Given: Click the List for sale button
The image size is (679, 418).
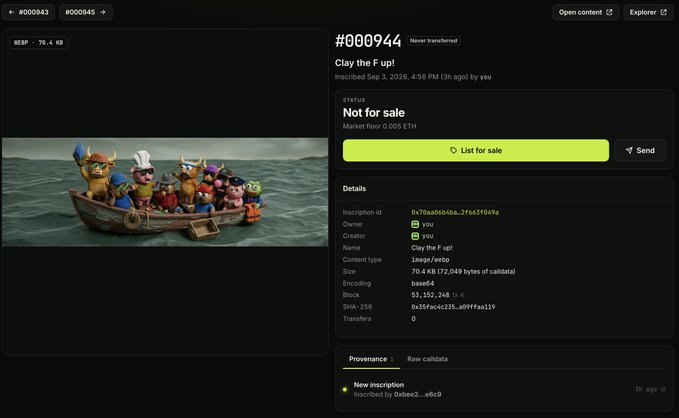Looking at the screenshot, I should click(476, 150).
